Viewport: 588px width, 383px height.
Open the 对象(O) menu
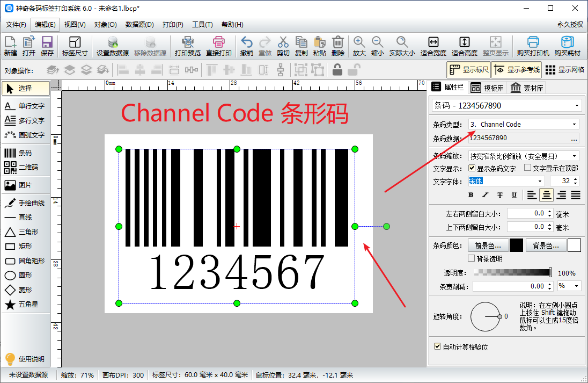105,25
